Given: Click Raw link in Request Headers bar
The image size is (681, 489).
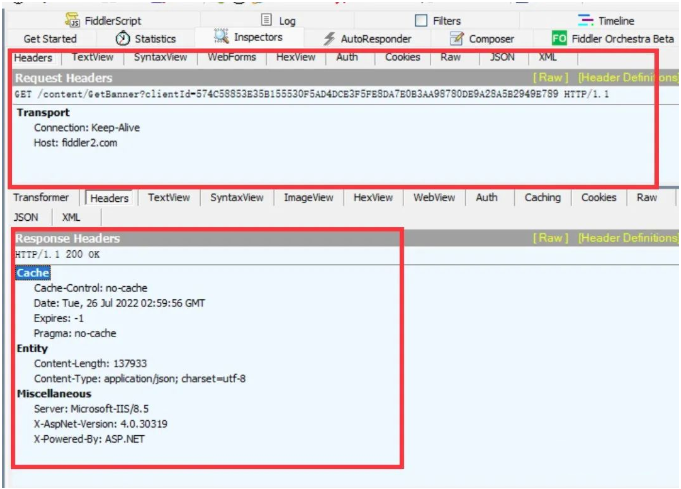Looking at the screenshot, I should click(x=551, y=77).
